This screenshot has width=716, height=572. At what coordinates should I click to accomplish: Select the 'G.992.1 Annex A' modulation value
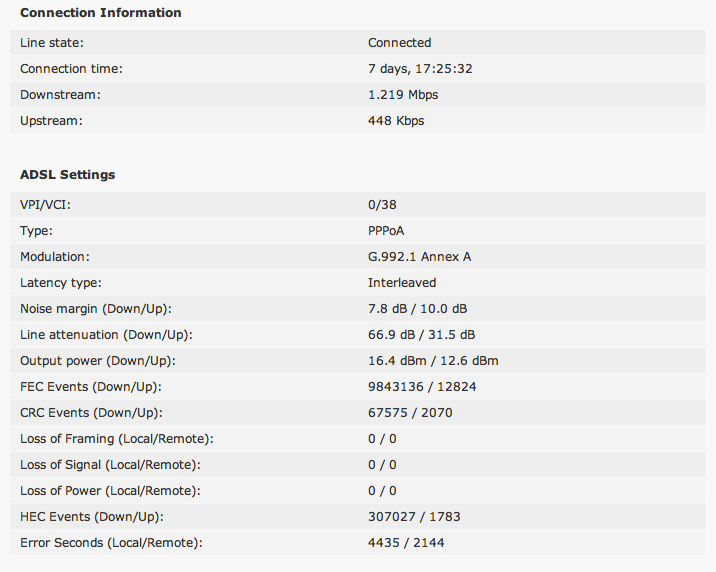pos(419,257)
